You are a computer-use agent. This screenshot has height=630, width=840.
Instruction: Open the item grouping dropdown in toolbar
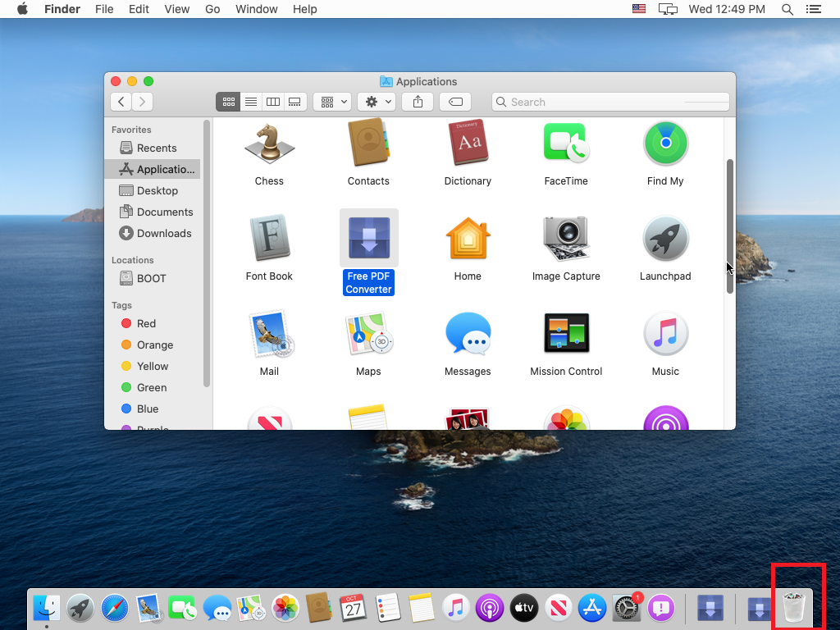tap(333, 102)
